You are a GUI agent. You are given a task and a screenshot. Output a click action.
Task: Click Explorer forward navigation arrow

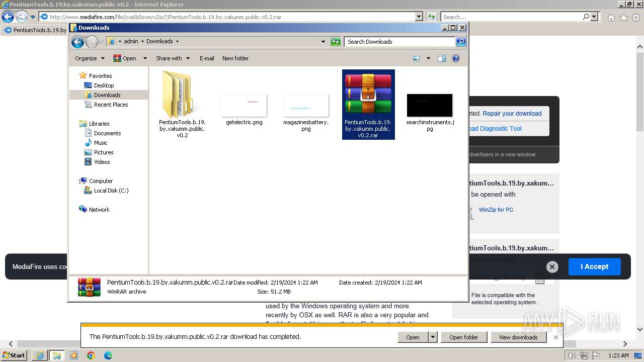click(92, 42)
